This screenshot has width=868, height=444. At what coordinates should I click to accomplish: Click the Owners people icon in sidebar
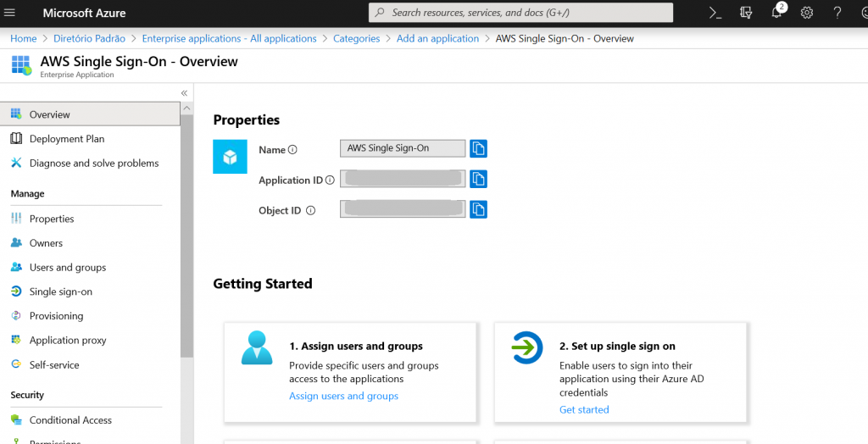(x=16, y=242)
